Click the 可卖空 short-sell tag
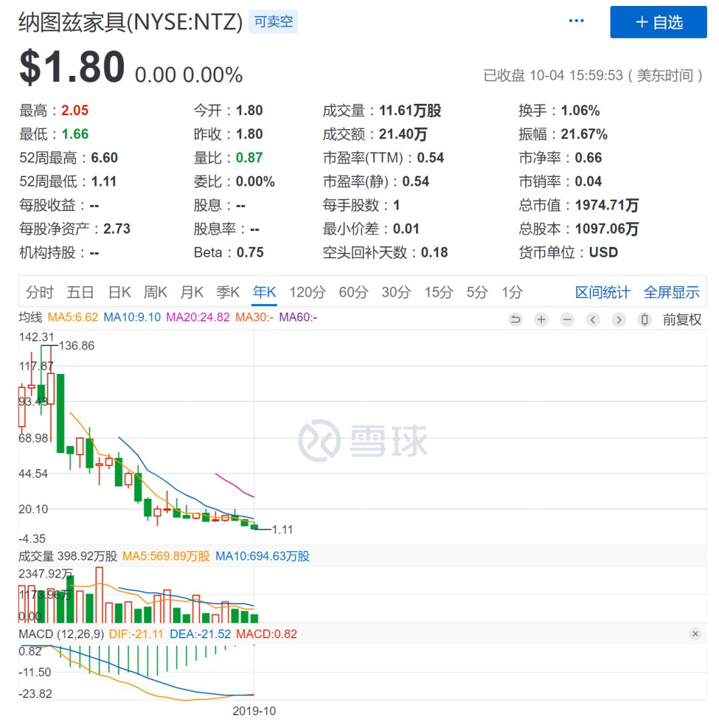 273,22
